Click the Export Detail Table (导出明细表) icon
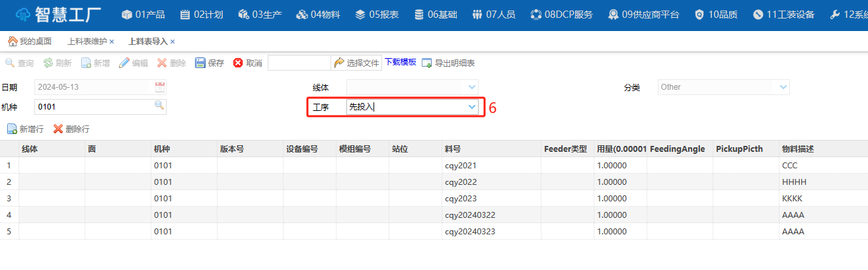 [x=427, y=63]
